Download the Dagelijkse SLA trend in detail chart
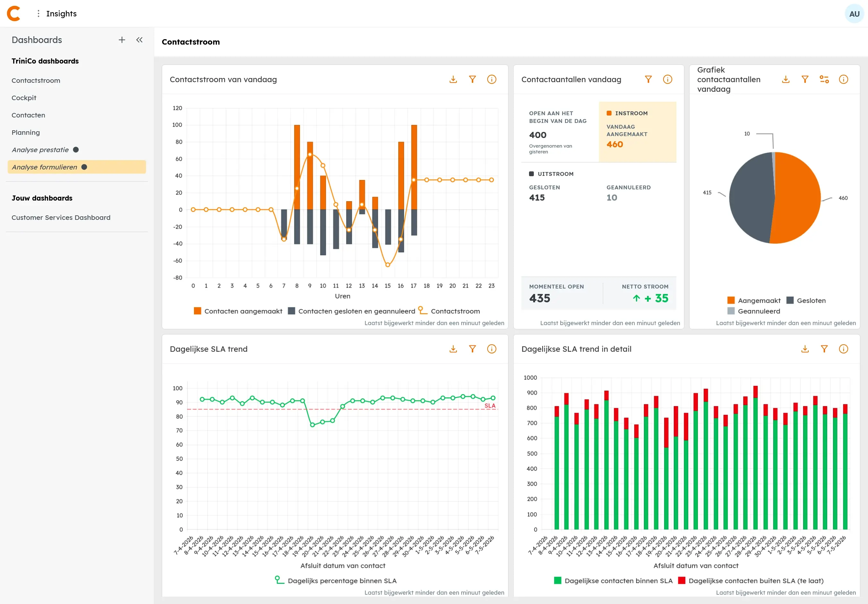868x604 pixels. point(805,349)
